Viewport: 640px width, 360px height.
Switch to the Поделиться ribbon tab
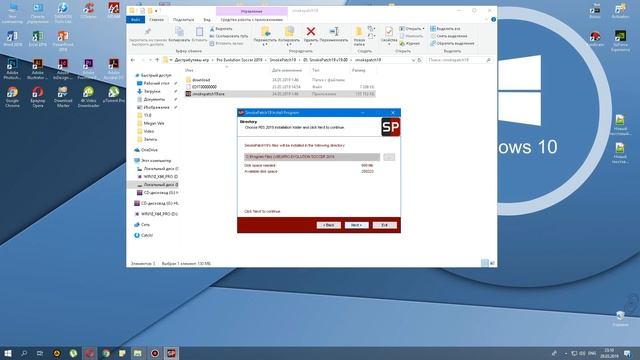coord(183,20)
